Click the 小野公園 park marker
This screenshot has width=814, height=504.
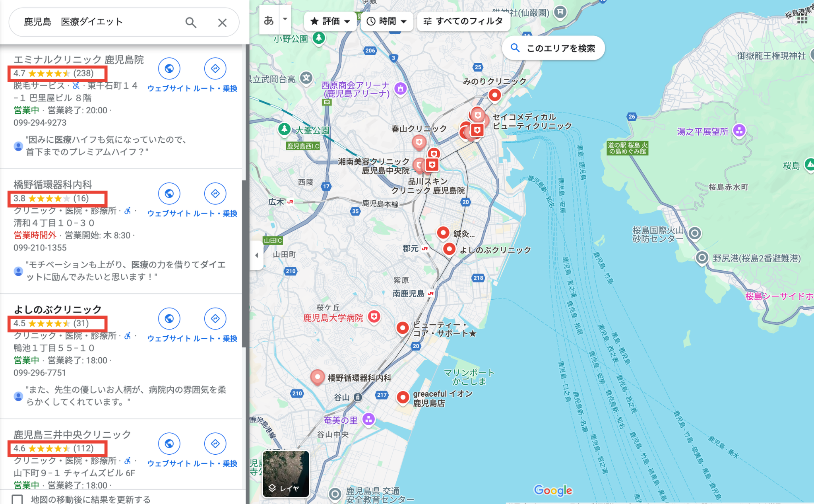(319, 38)
